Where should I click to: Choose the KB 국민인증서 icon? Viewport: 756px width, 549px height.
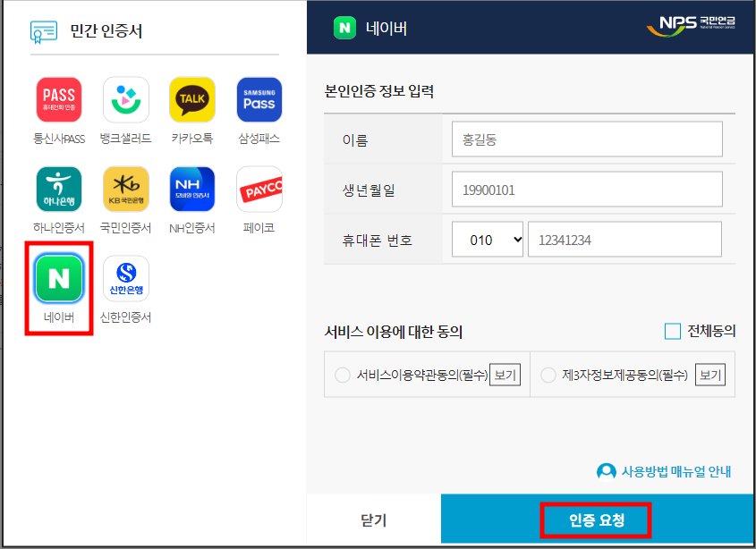tap(125, 189)
